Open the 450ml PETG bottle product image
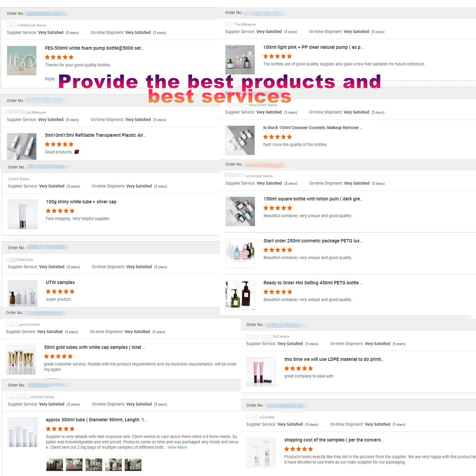476x476 pixels. [240, 295]
